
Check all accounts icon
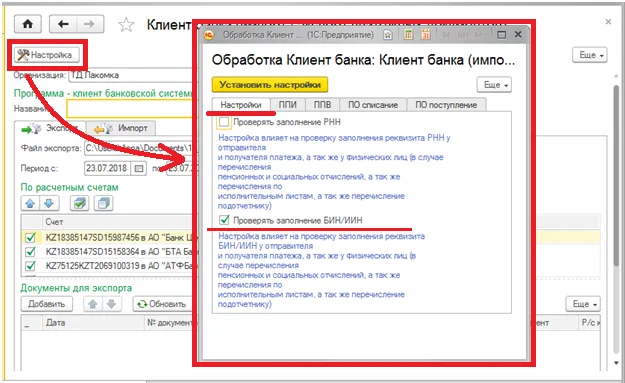tap(79, 204)
